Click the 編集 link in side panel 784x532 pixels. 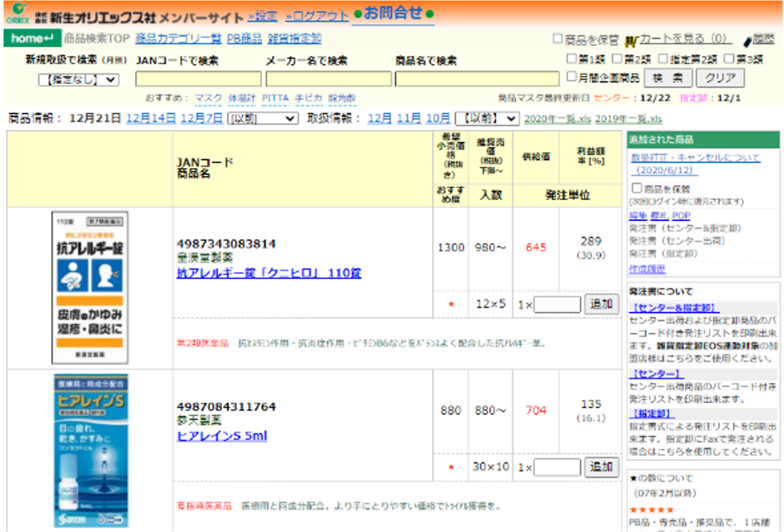click(637, 215)
